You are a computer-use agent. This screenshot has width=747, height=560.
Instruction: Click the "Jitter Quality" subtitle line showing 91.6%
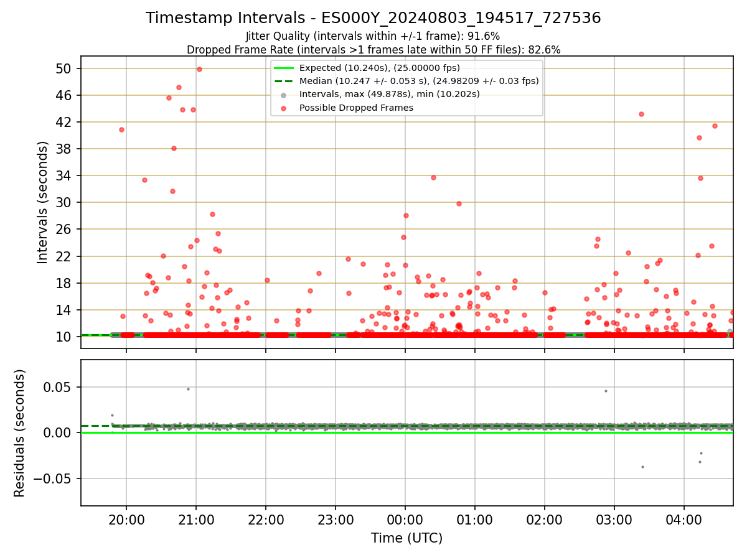tap(374, 36)
